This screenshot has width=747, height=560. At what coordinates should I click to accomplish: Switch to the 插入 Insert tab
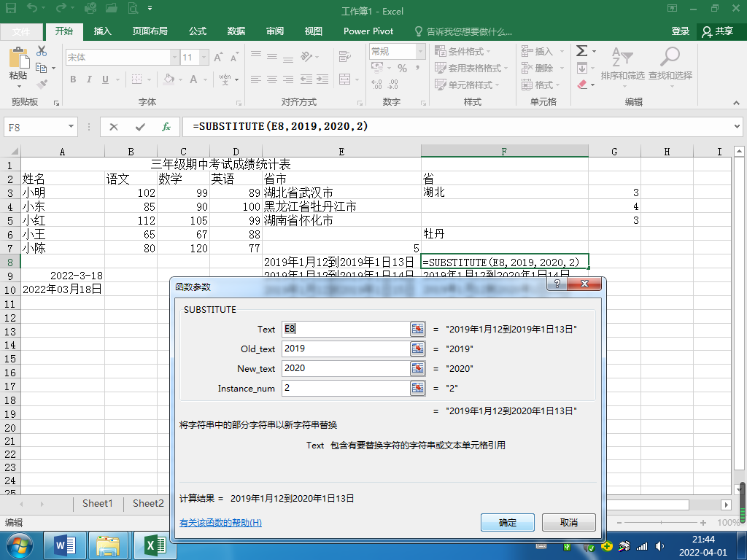click(x=102, y=31)
